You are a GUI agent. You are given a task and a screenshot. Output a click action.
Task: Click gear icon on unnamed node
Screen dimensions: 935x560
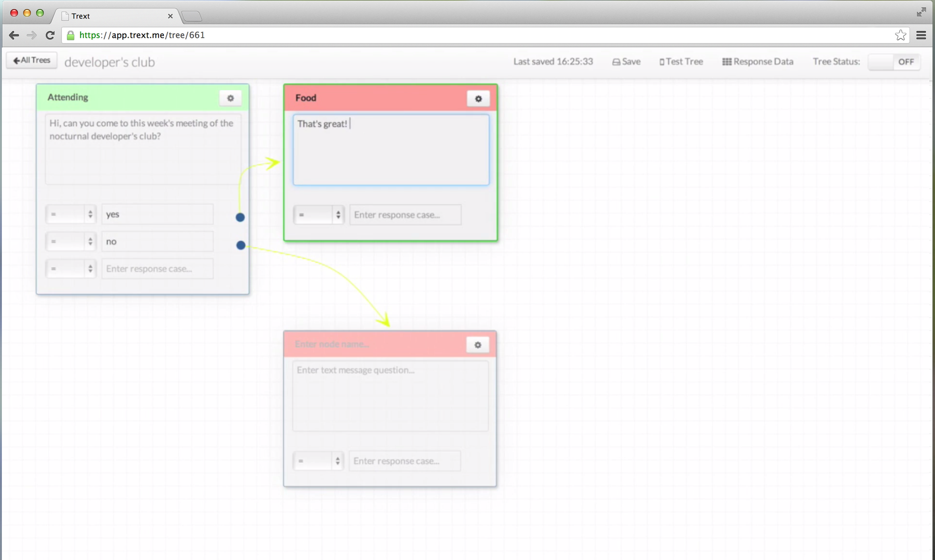point(478,345)
